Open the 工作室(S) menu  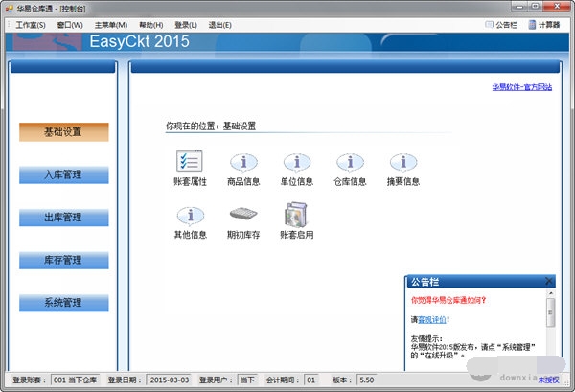point(30,24)
